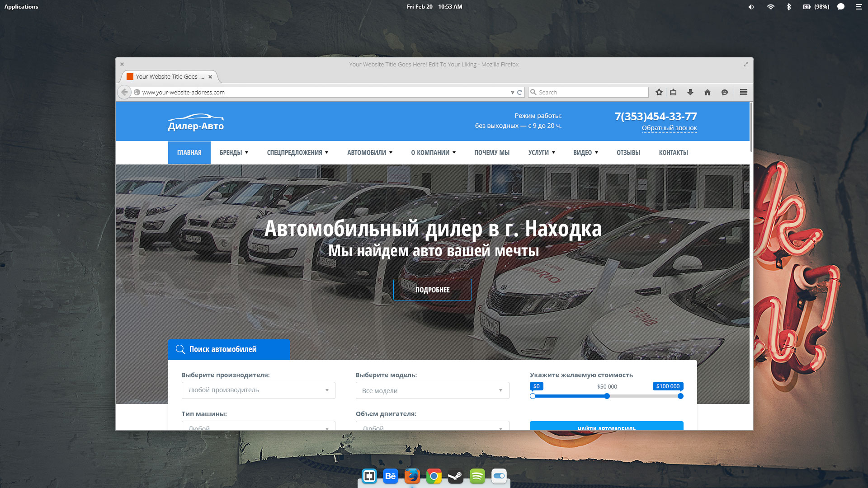The width and height of the screenshot is (868, 488).
Task: Open the Firefox hamburger menu
Action: [x=743, y=92]
